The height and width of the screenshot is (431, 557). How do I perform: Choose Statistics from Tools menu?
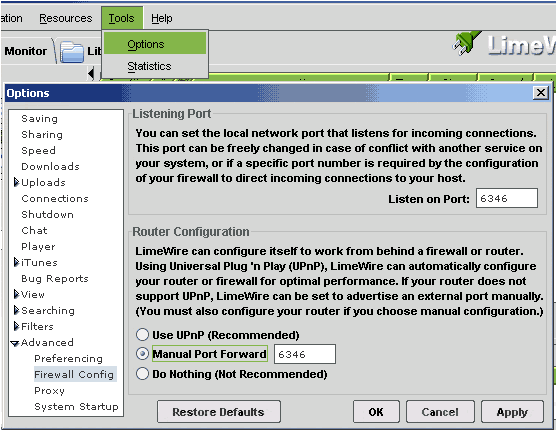[x=155, y=66]
